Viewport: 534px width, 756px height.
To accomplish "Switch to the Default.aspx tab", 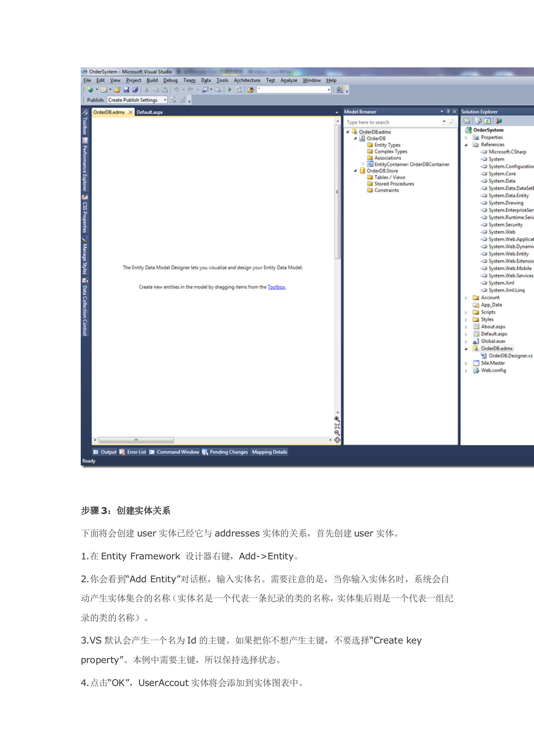I will coord(150,112).
